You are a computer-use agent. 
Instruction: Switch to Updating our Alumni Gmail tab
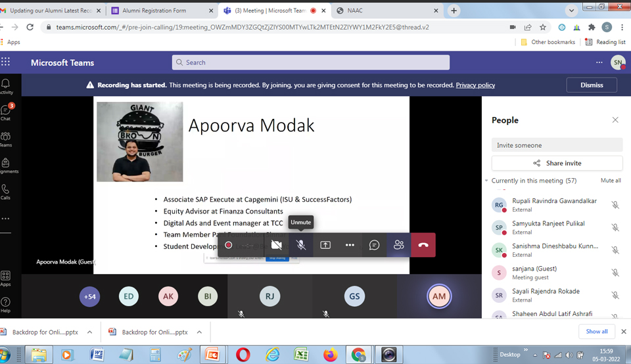[x=51, y=11]
